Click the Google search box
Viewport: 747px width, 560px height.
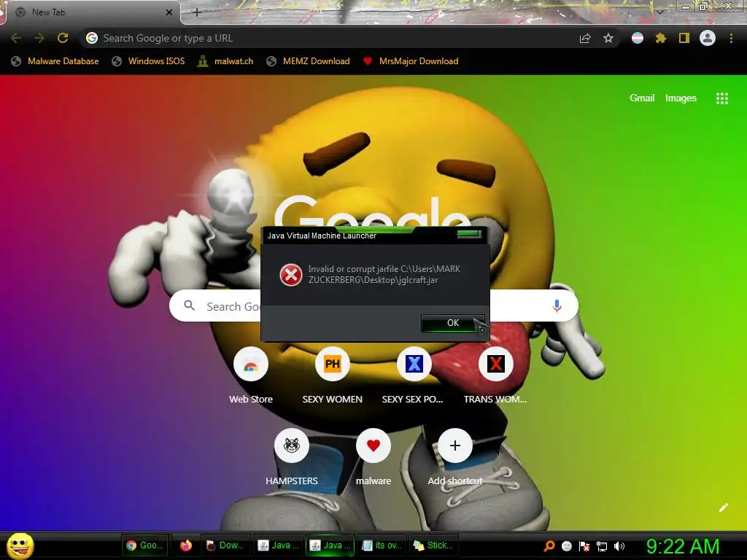pyautogui.click(x=373, y=306)
